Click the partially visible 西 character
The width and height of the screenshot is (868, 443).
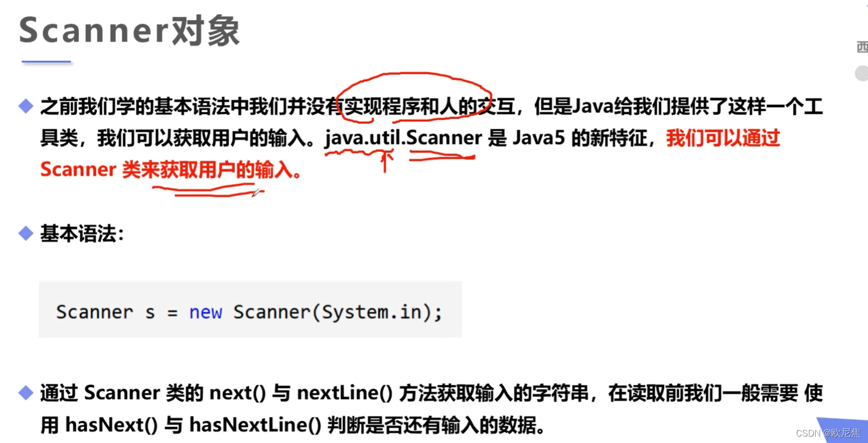pyautogui.click(x=862, y=47)
